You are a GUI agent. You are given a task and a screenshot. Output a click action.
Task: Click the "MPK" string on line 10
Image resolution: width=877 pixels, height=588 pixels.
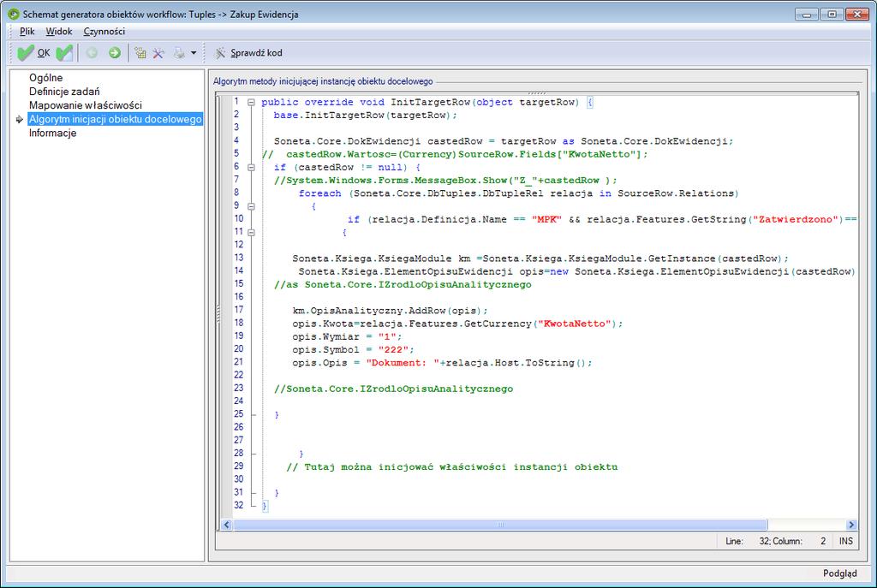click(546, 219)
